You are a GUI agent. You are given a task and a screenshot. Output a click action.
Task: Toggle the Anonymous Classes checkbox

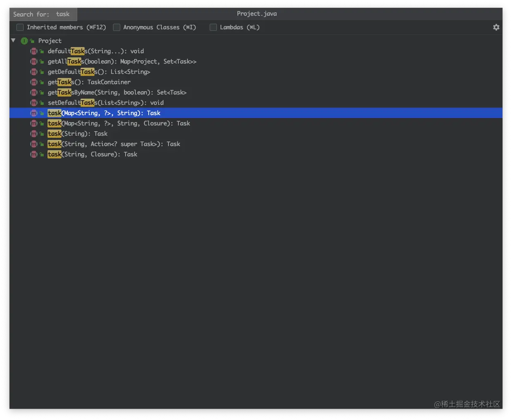[116, 27]
